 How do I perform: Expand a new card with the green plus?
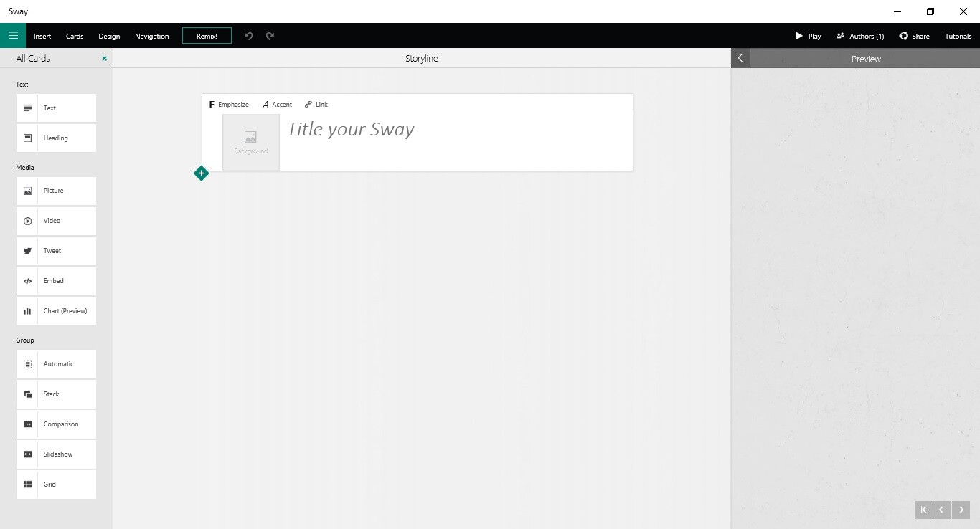[202, 173]
